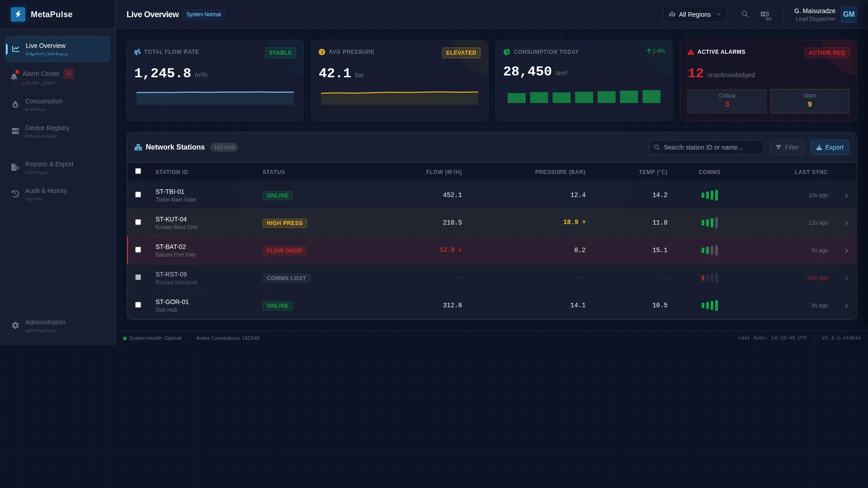This screenshot has width=868, height=488.
Task: Click the Active Alarms warning triangle icon
Action: coord(691,52)
